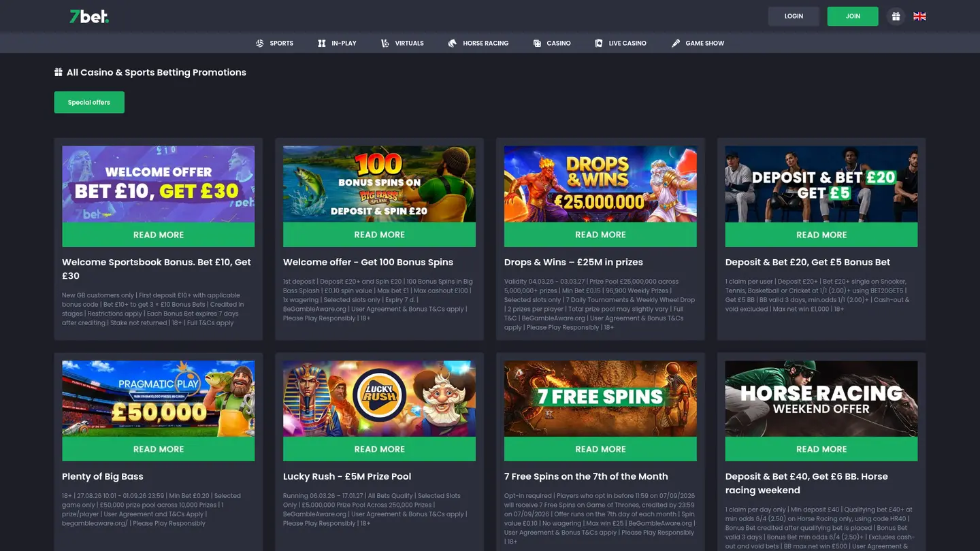Viewport: 980px width, 551px height.
Task: Click title '7 Free Spins on the 7th of the Month'
Action: (586, 476)
